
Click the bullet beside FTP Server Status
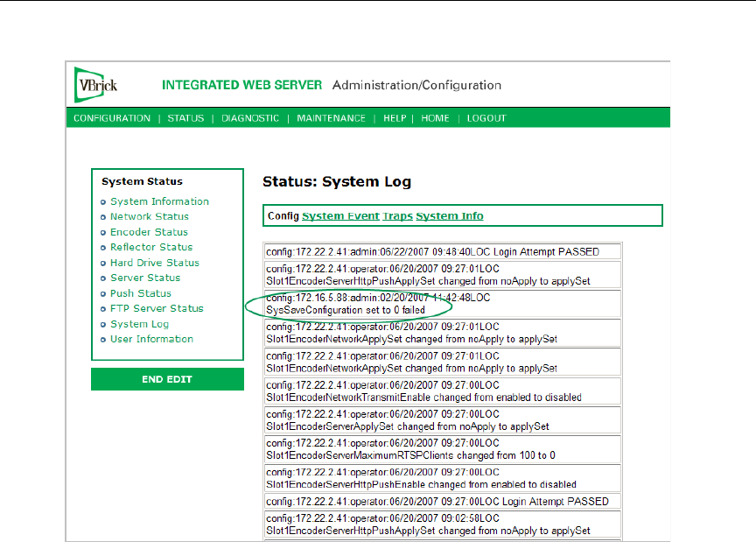pos(102,309)
